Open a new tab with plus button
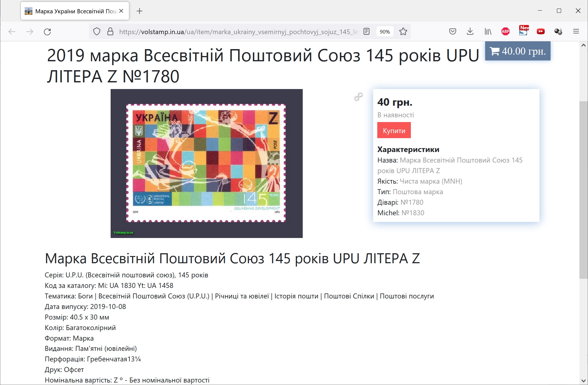Viewport: 588px width, 385px height. 139,11
